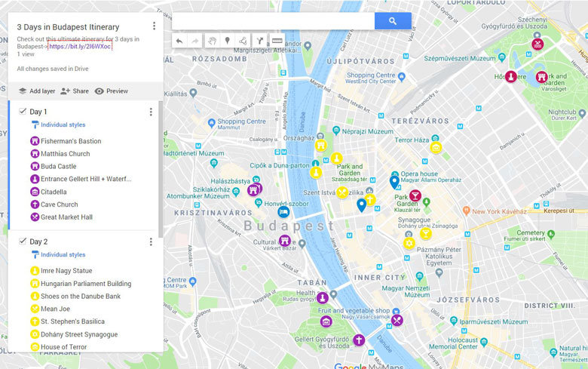
Task: Select Buda Castle in the list
Action: coord(59,166)
